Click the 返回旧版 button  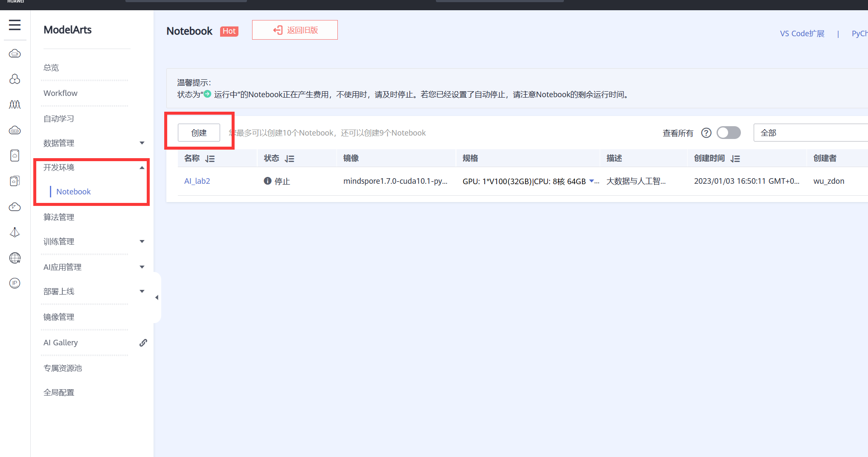point(295,30)
